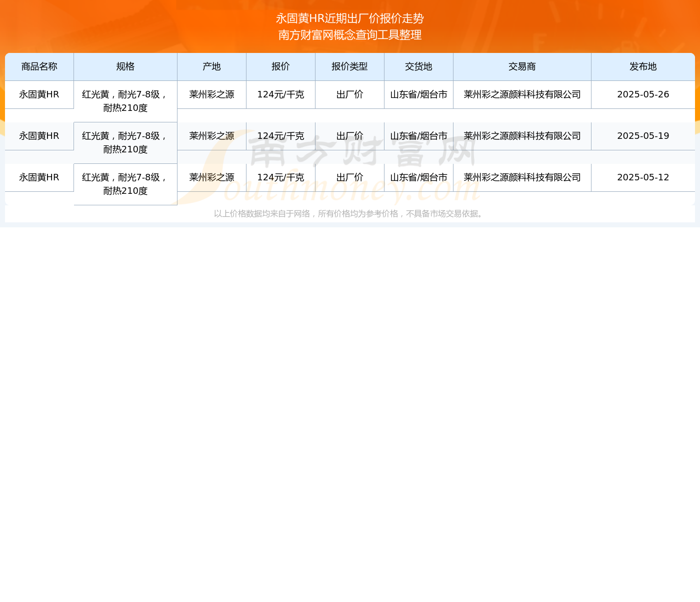Click the date 2025-05-12
Viewport: 700px width, 602px height.
tap(643, 177)
